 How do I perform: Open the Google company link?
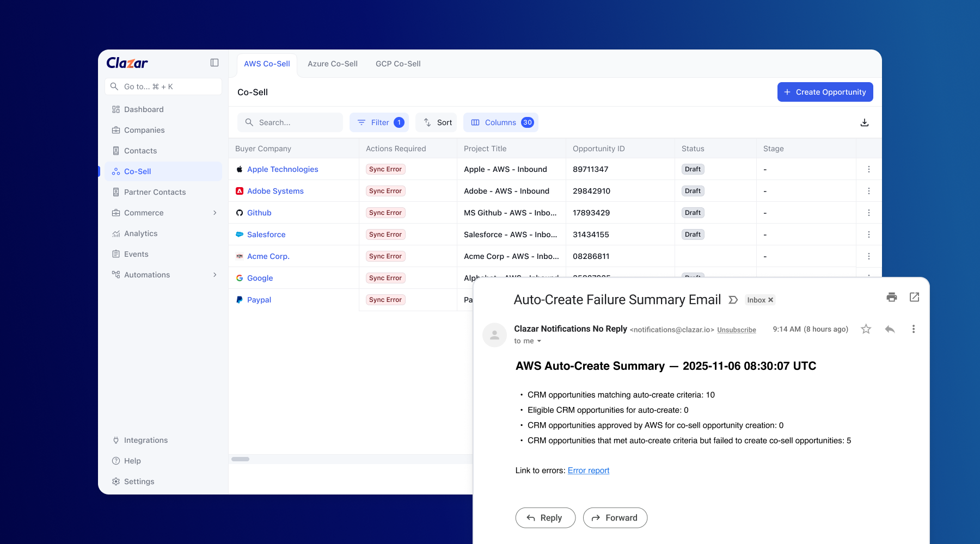tap(260, 278)
